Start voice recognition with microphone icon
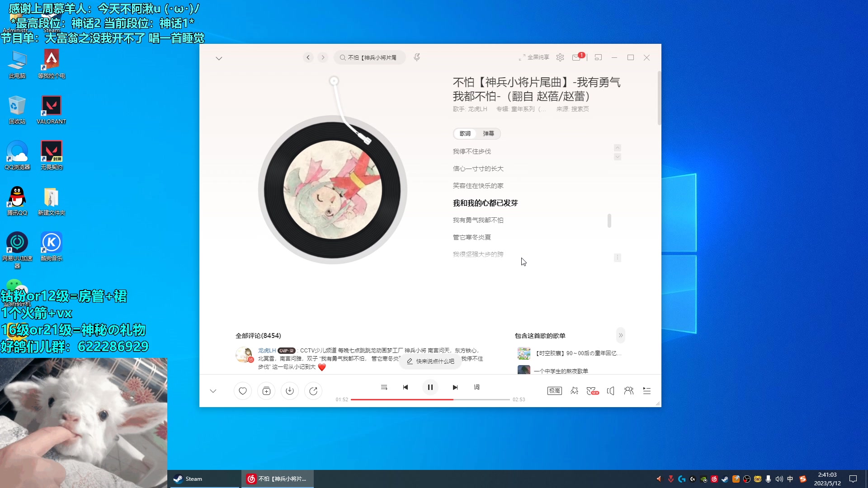Image resolution: width=868 pixels, height=488 pixels. (417, 57)
